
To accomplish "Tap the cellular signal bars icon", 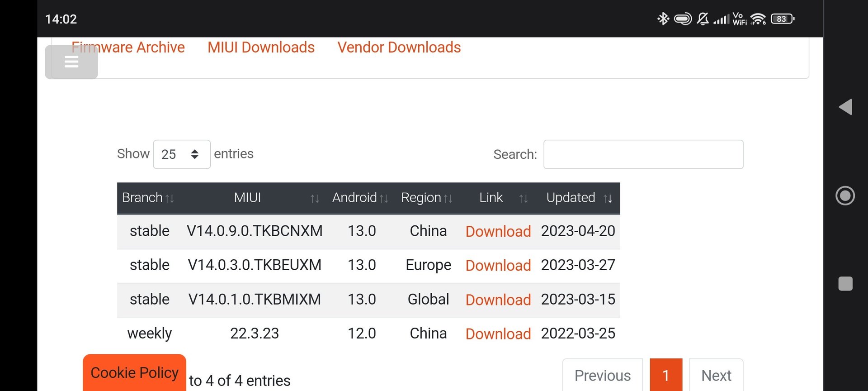I will (721, 19).
